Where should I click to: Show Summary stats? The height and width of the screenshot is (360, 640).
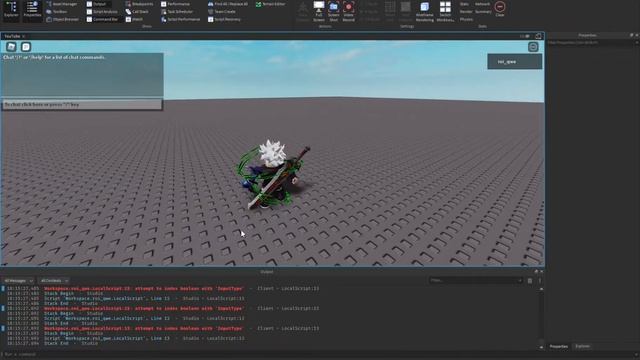coord(483,12)
